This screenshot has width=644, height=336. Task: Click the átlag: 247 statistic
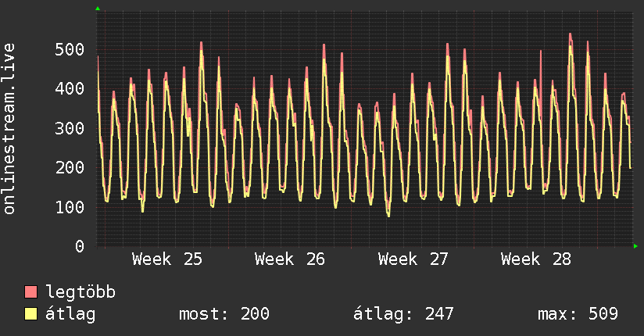coord(403,314)
